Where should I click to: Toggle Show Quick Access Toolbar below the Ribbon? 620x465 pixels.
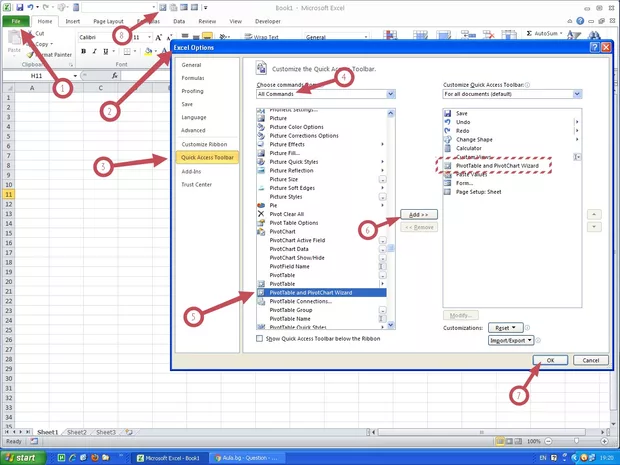pos(259,338)
